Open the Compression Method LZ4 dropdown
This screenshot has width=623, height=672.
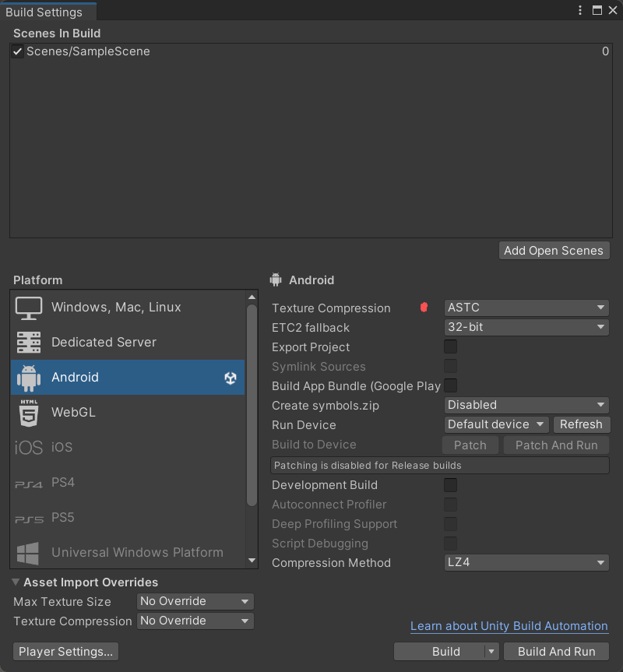pyautogui.click(x=526, y=562)
